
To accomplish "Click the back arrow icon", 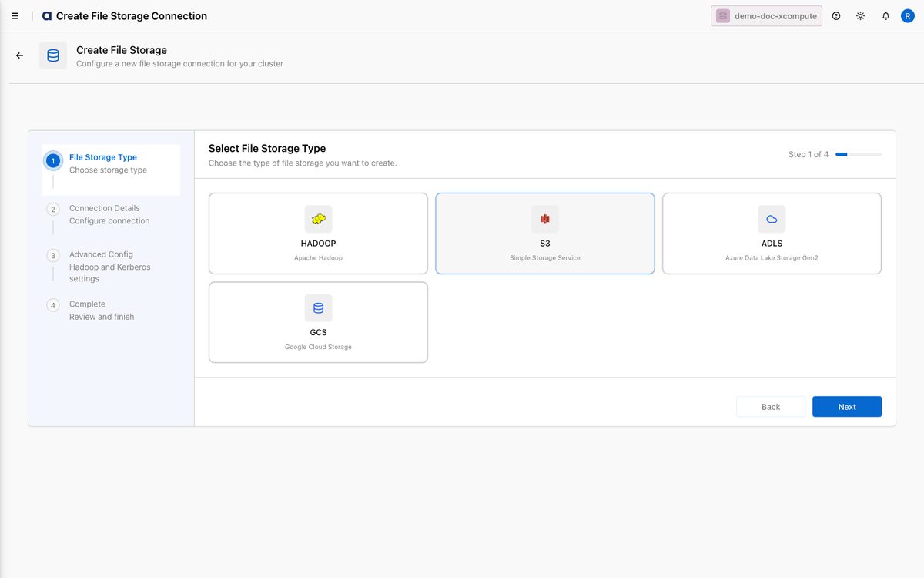I will (20, 55).
